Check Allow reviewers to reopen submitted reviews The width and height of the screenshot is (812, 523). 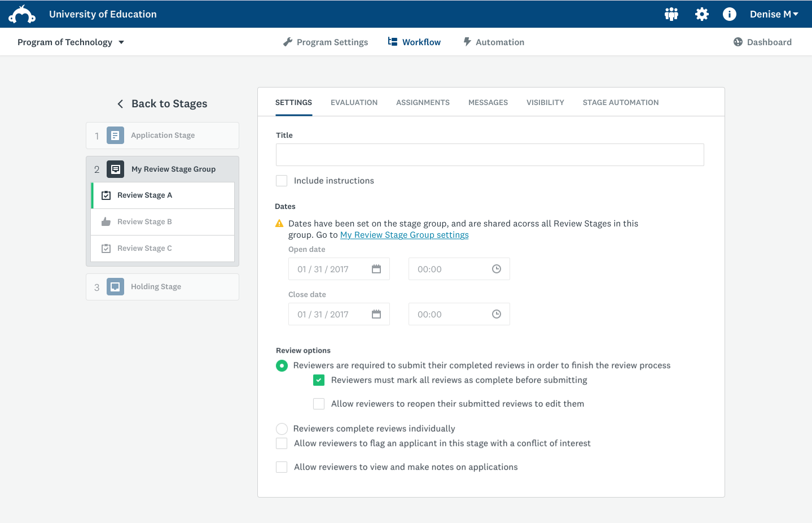pos(319,404)
